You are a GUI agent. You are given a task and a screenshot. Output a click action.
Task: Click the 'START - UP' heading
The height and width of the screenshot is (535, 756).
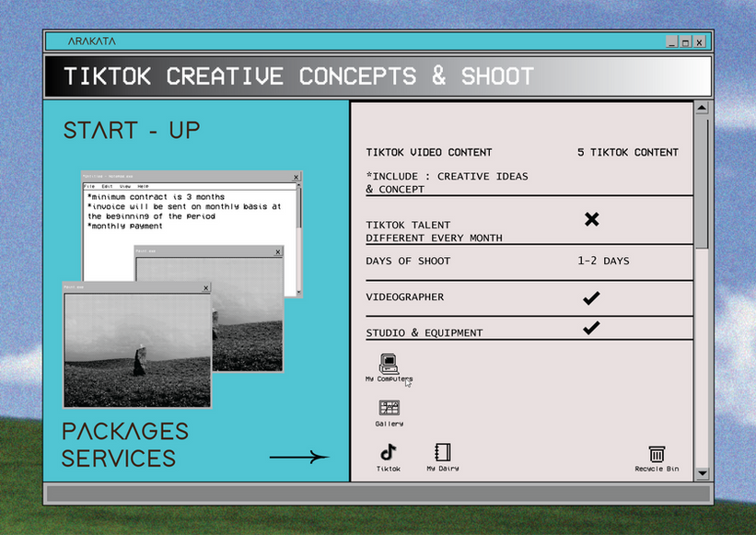[x=132, y=130]
